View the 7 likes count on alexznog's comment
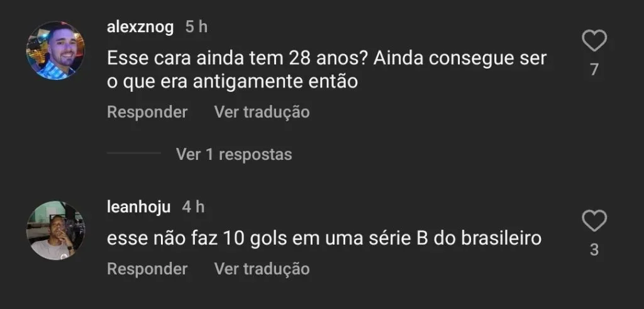644x309 pixels. [594, 70]
